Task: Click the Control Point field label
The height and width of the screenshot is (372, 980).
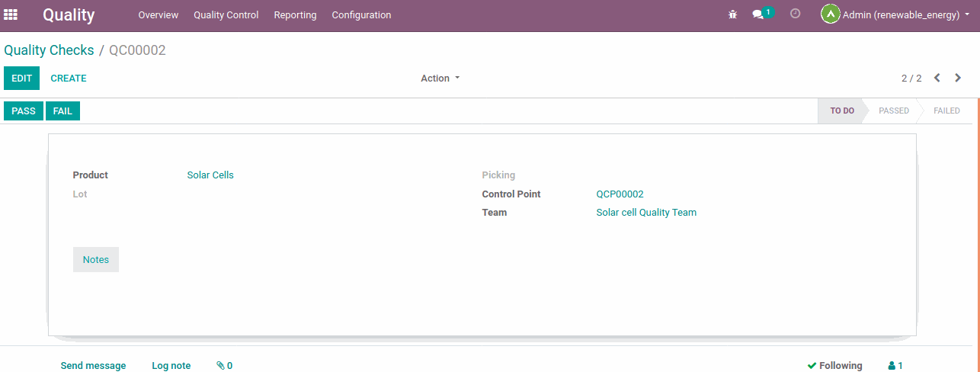Action: [x=511, y=194]
